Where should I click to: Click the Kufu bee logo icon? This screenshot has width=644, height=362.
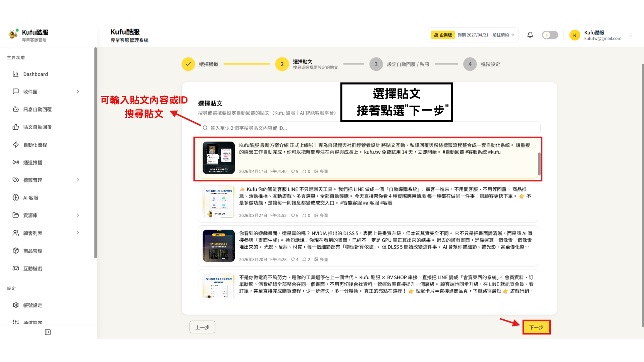(13, 34)
